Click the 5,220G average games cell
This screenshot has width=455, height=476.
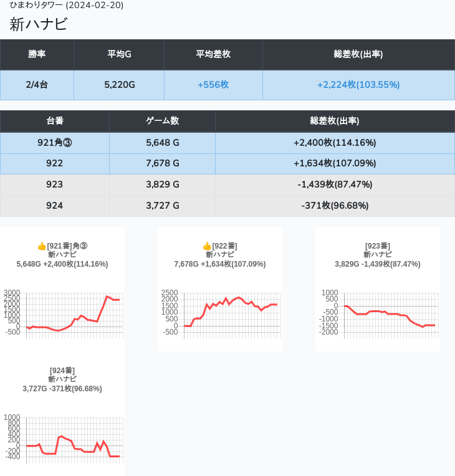(119, 85)
